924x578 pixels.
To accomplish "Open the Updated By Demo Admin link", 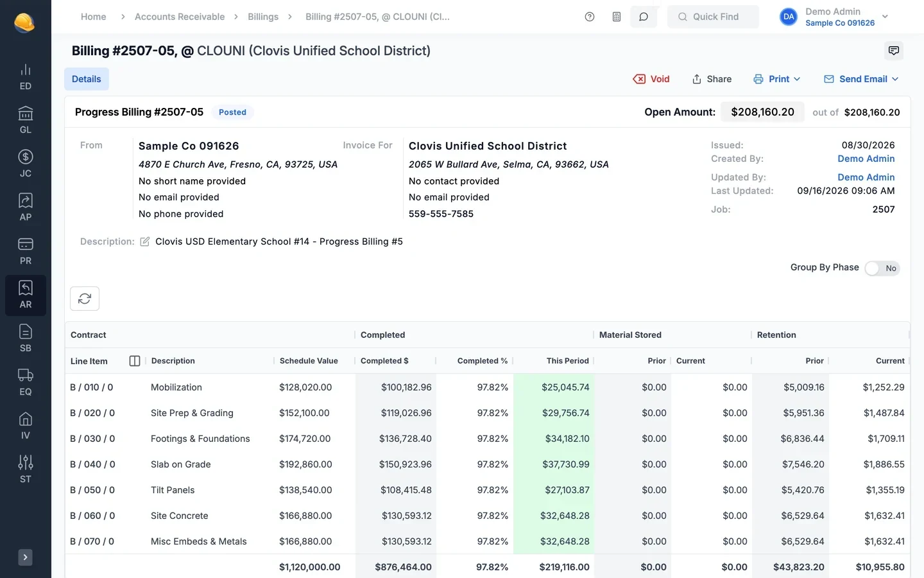I will tap(866, 177).
